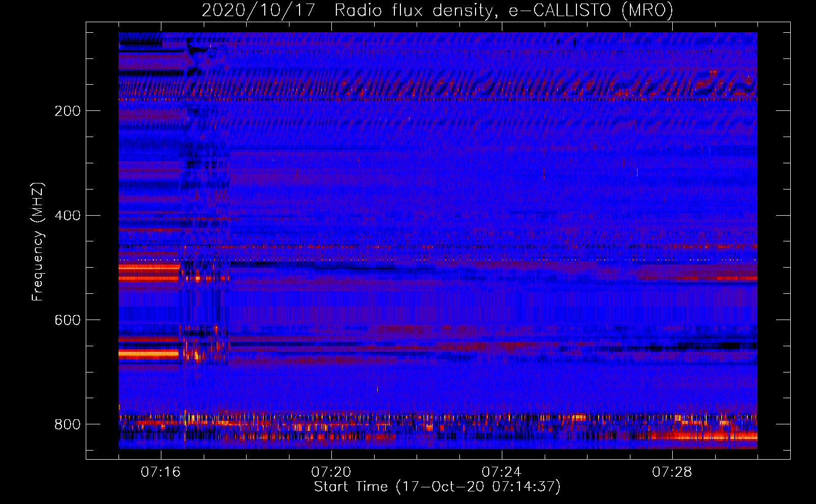Click the "Frequency (MHZ)" y-axis label

pos(38,242)
